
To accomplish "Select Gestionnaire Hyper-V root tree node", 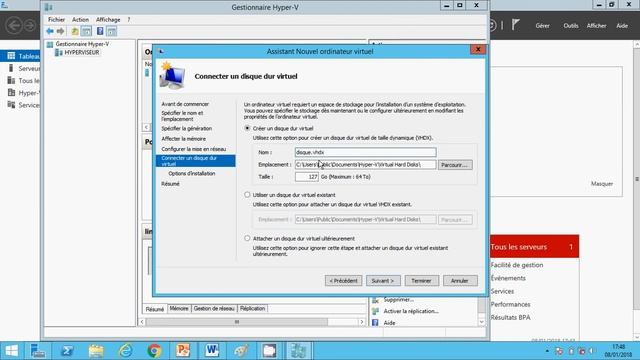I will click(x=82, y=44).
